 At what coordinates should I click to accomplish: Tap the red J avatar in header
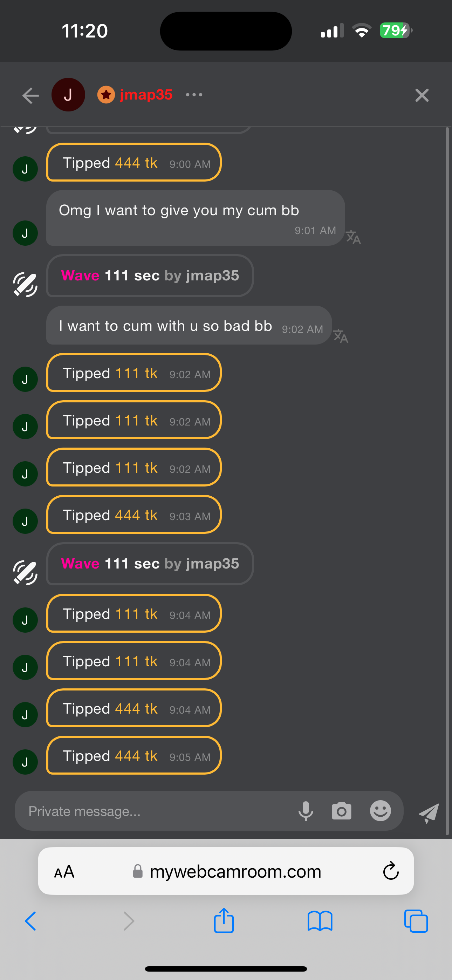pyautogui.click(x=68, y=95)
